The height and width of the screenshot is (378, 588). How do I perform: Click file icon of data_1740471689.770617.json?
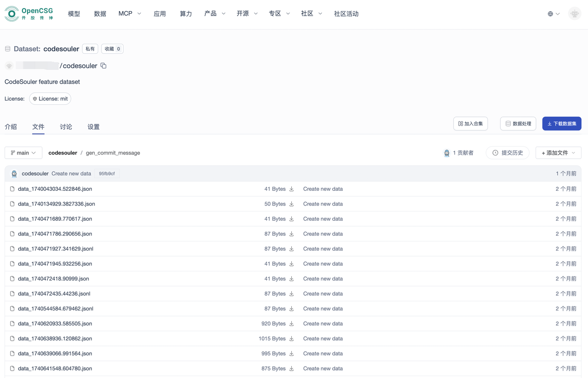[x=12, y=219]
